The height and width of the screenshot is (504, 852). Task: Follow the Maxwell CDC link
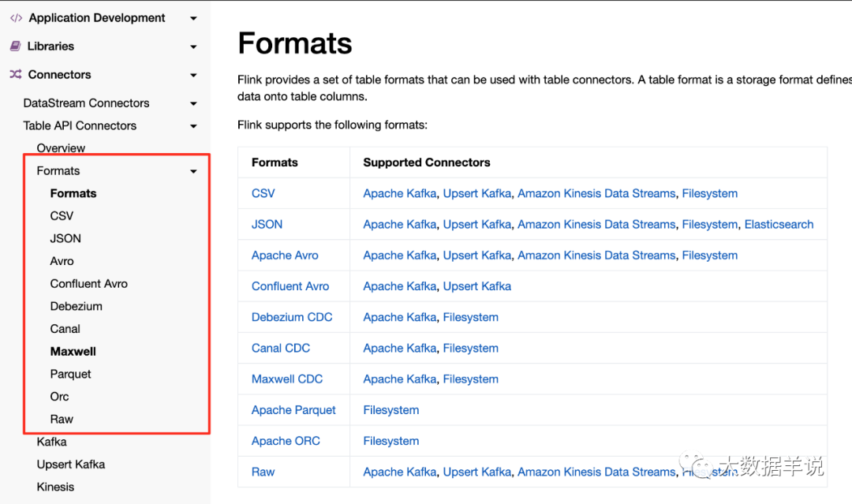point(287,379)
